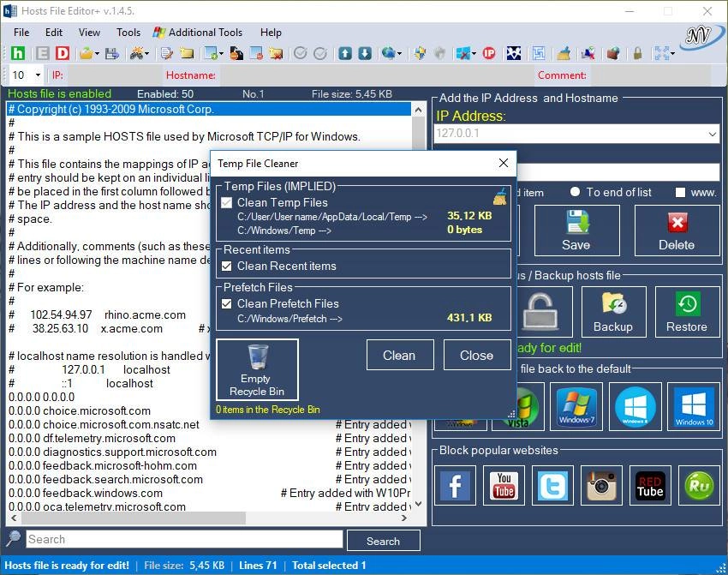
Task: Click the Restore hosts file button
Action: coord(687,311)
